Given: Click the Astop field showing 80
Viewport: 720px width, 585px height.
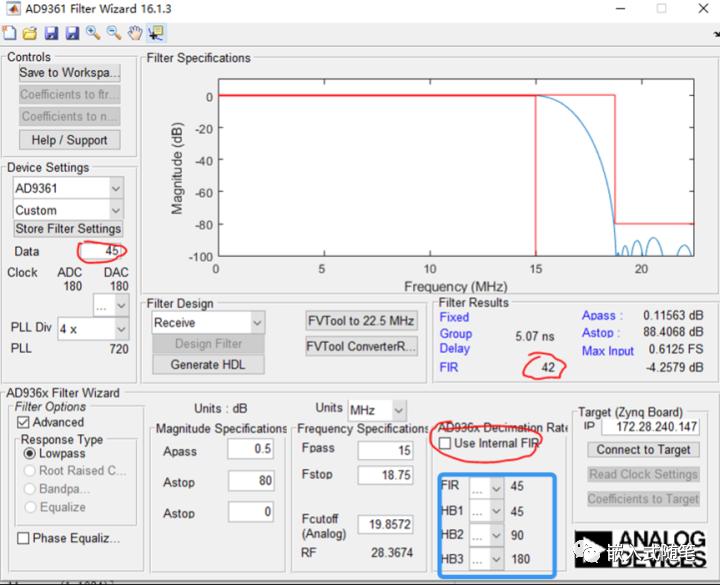Looking at the screenshot, I should click(x=251, y=480).
